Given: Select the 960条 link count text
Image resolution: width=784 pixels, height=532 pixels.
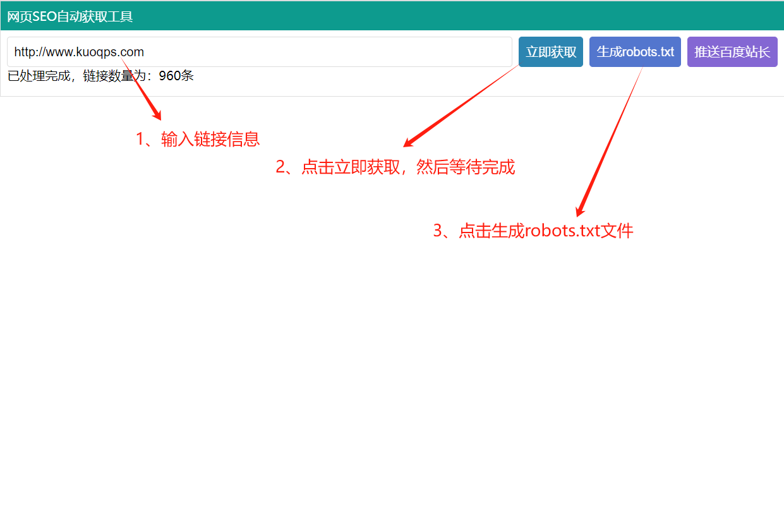Looking at the screenshot, I should (176, 76).
